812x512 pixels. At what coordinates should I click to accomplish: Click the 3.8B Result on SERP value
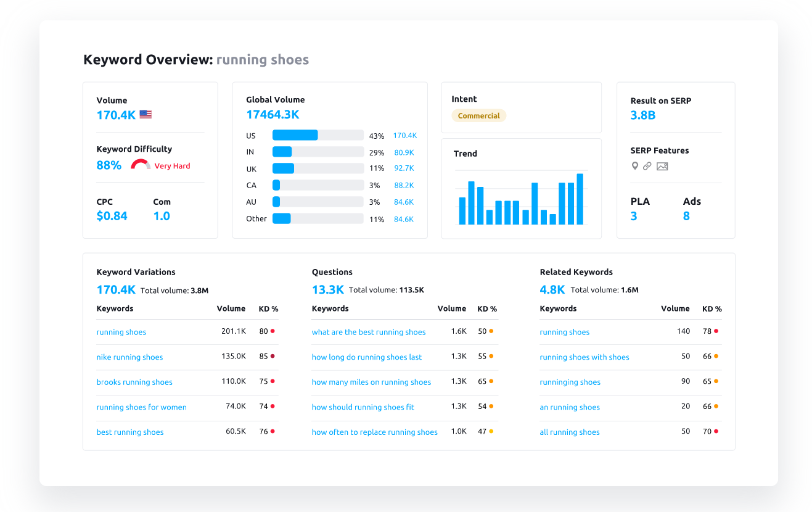pyautogui.click(x=643, y=115)
